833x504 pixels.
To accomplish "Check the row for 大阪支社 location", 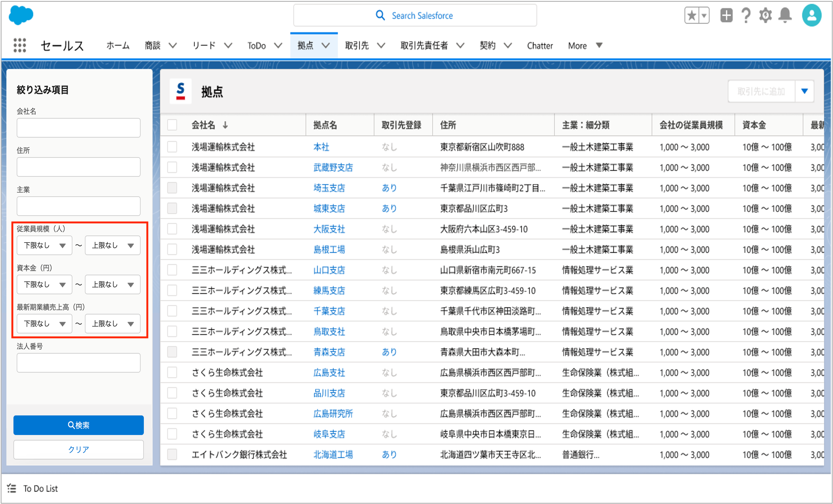I will (172, 229).
